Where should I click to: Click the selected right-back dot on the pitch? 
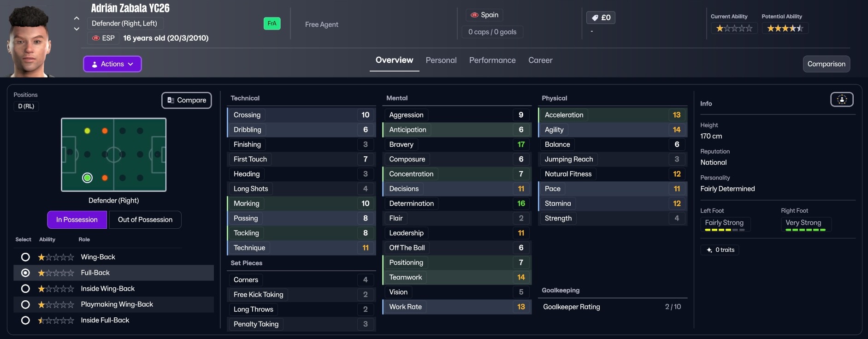[87, 178]
